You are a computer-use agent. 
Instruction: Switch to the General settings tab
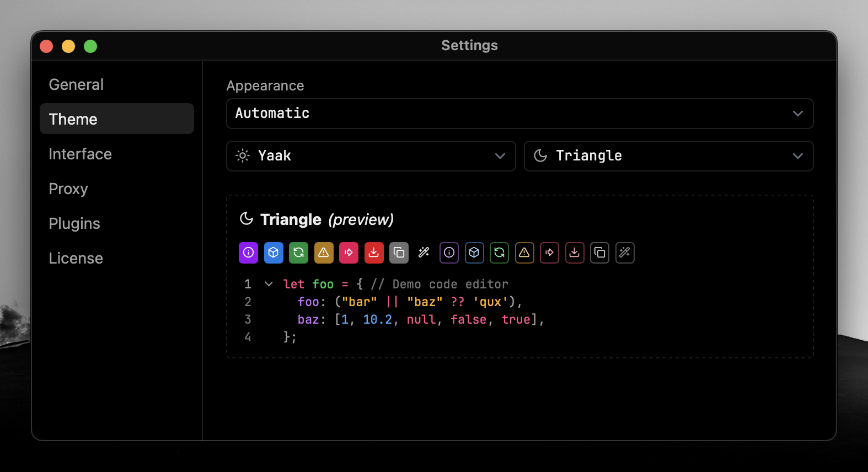[76, 84]
